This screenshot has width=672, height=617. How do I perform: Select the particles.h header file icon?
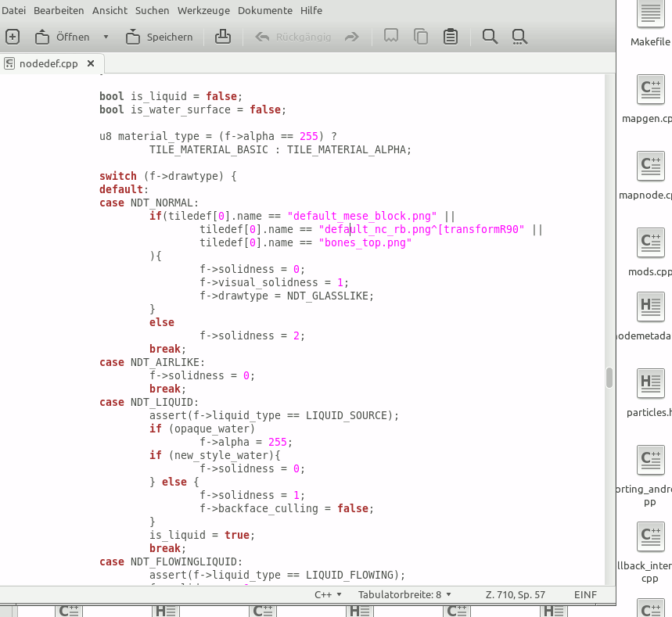(x=650, y=385)
